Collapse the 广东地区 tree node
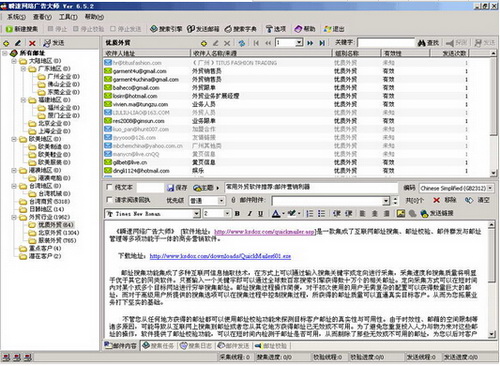This screenshot has width=500, height=366. 23,69
